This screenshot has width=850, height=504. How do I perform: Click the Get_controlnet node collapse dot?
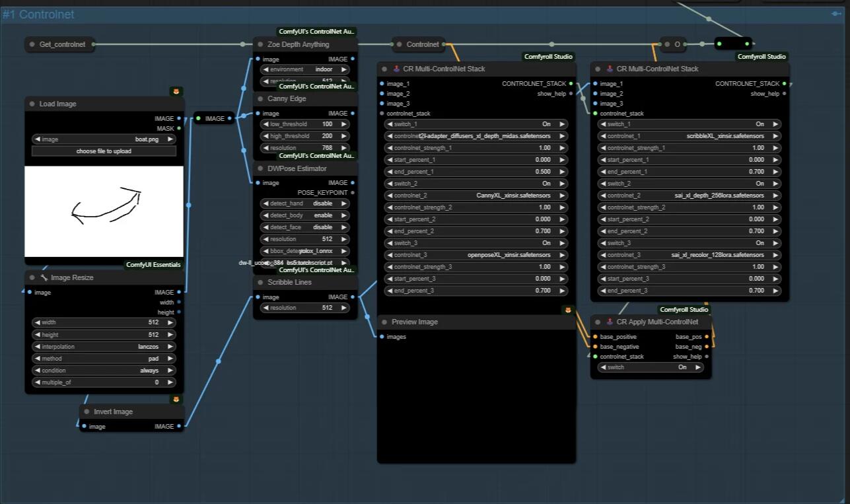(32, 44)
